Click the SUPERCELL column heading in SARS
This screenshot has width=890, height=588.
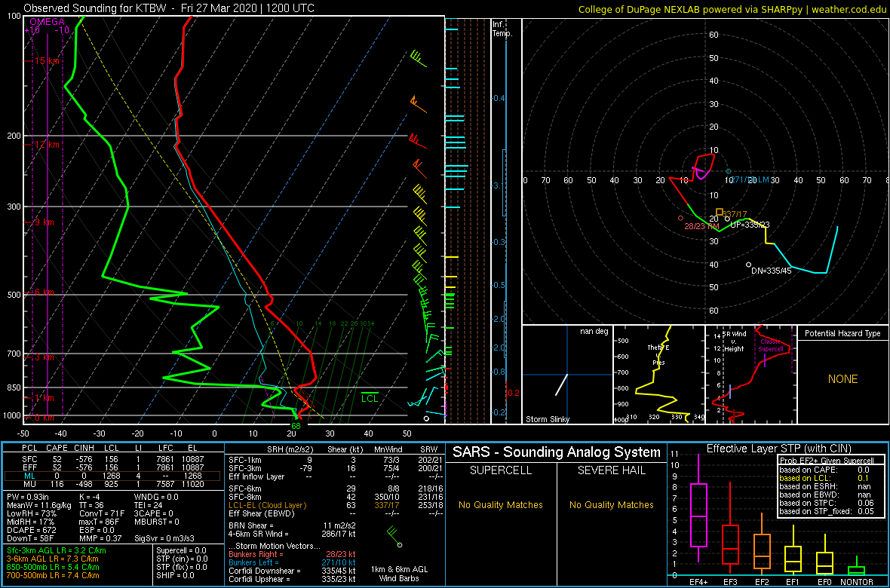(500, 470)
